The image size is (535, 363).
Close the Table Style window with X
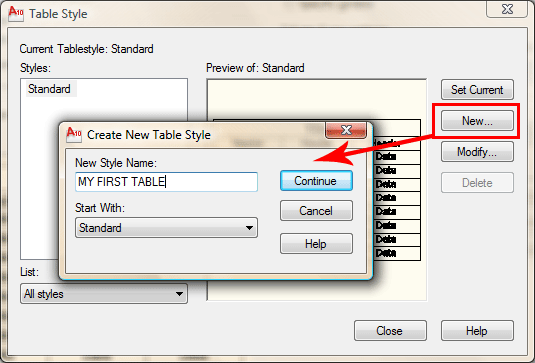(x=507, y=9)
